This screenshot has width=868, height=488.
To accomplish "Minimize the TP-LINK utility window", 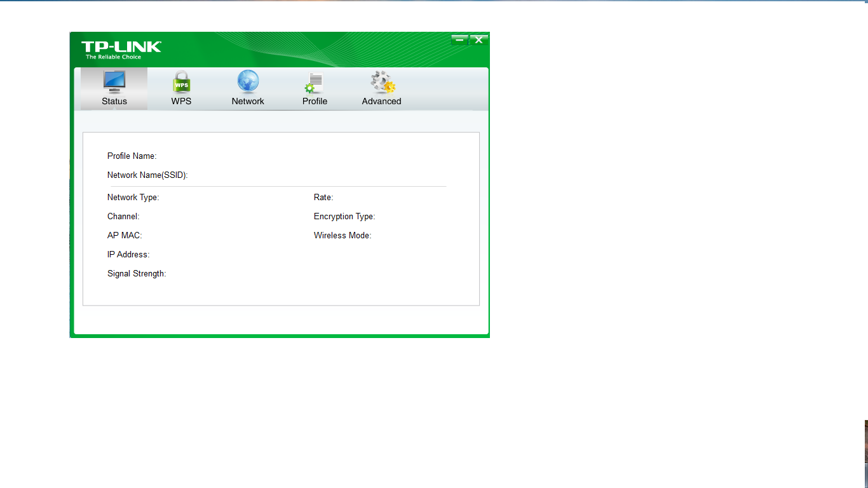I will pos(459,40).
